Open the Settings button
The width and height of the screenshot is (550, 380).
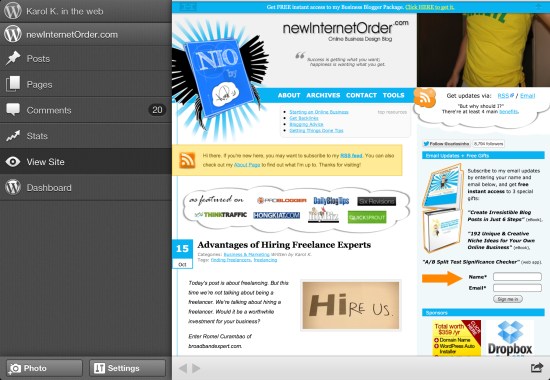click(127, 368)
